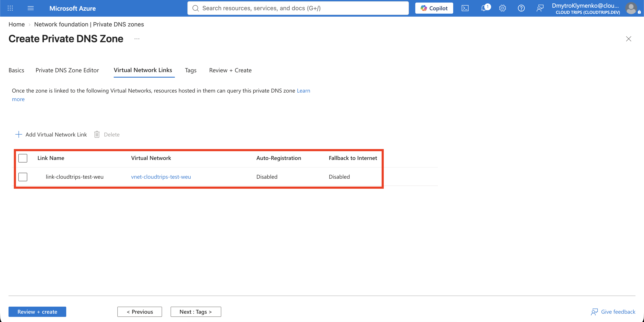
Task: Open the Review + Create tab
Action: tap(230, 70)
